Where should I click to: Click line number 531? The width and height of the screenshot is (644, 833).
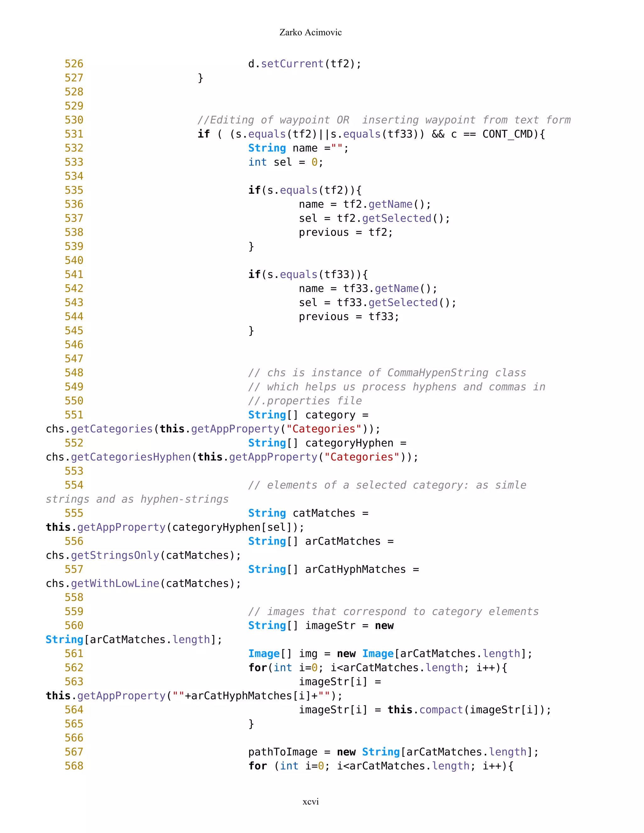tap(74, 134)
